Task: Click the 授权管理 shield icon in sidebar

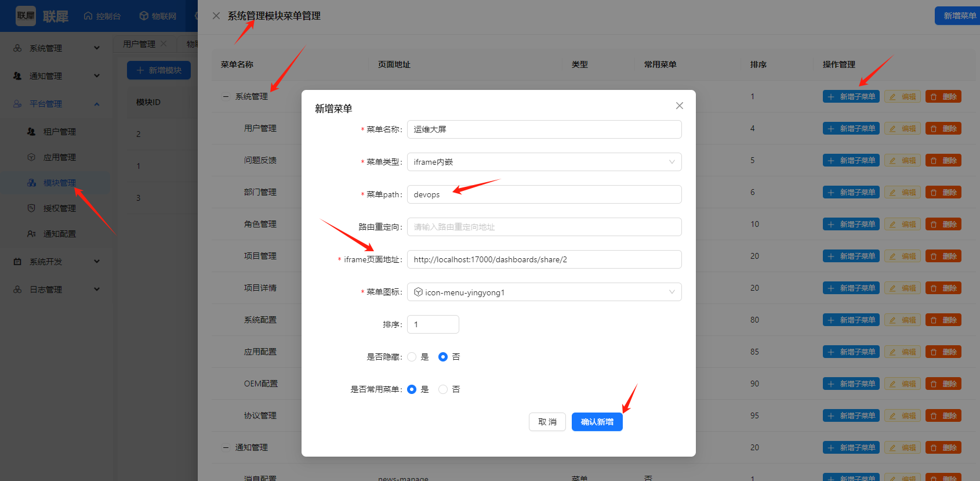Action: [31, 208]
